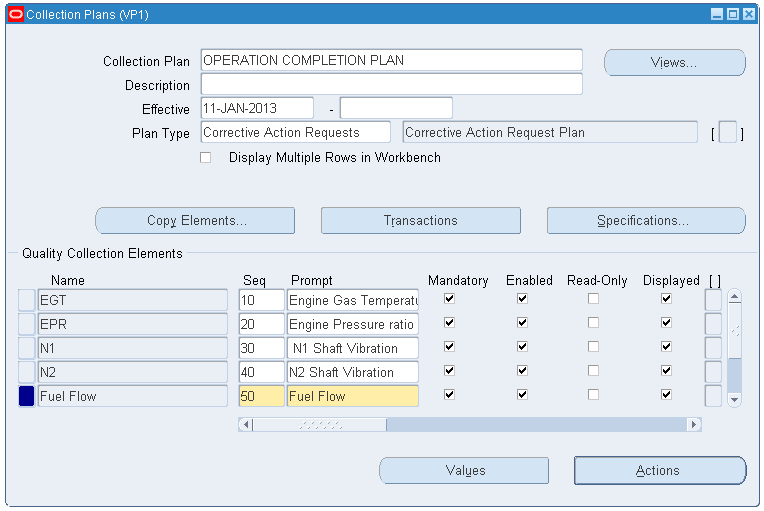
Task: Toggle Display Multiple Rows in Workbench checkbox
Action: point(206,158)
